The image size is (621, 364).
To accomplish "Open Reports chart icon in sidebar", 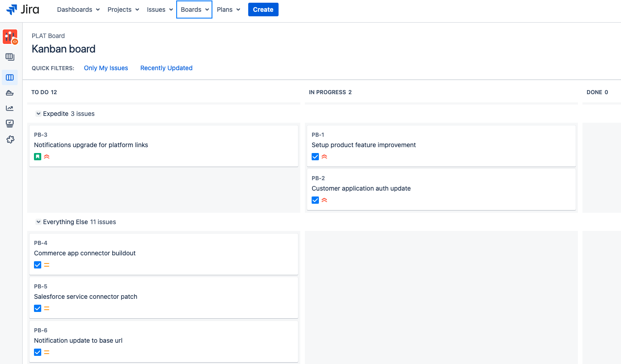I will pyautogui.click(x=10, y=108).
